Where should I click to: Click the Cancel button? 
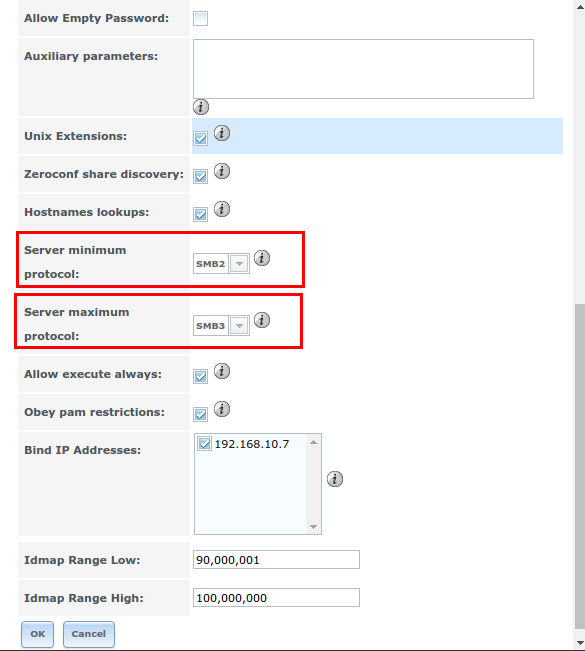pos(89,634)
